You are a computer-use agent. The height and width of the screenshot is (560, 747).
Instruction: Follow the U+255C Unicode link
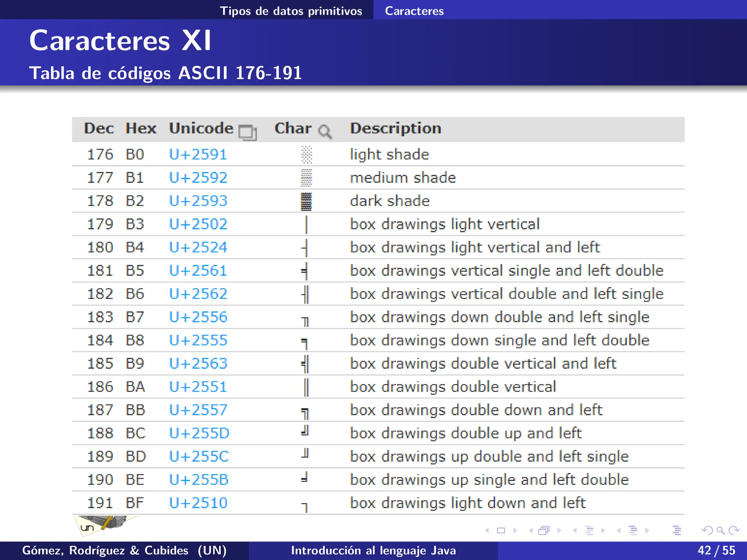click(x=199, y=456)
